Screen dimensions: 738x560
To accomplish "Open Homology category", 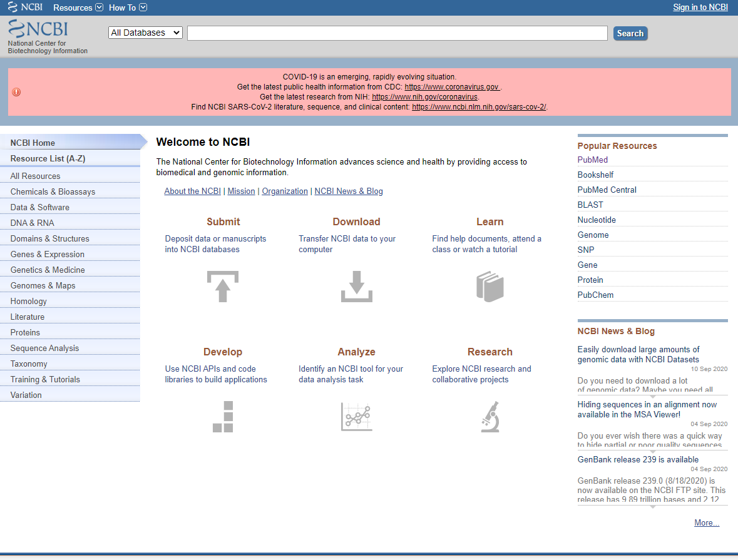I will (x=70, y=301).
